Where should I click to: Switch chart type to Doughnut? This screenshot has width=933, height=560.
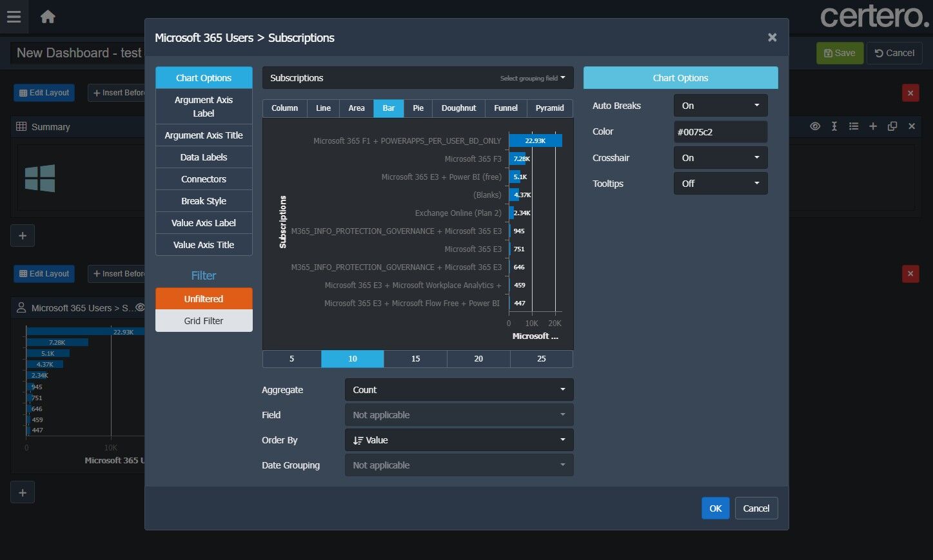pyautogui.click(x=459, y=108)
